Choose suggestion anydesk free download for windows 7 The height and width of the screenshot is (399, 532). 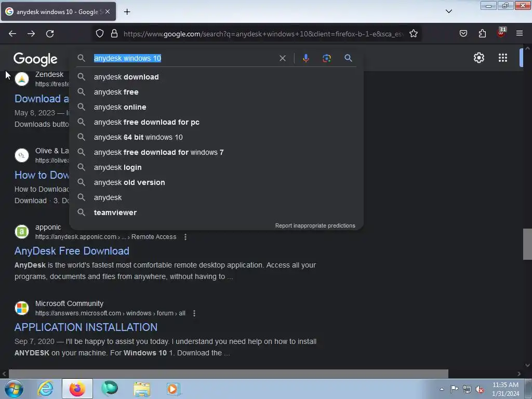[216, 152]
